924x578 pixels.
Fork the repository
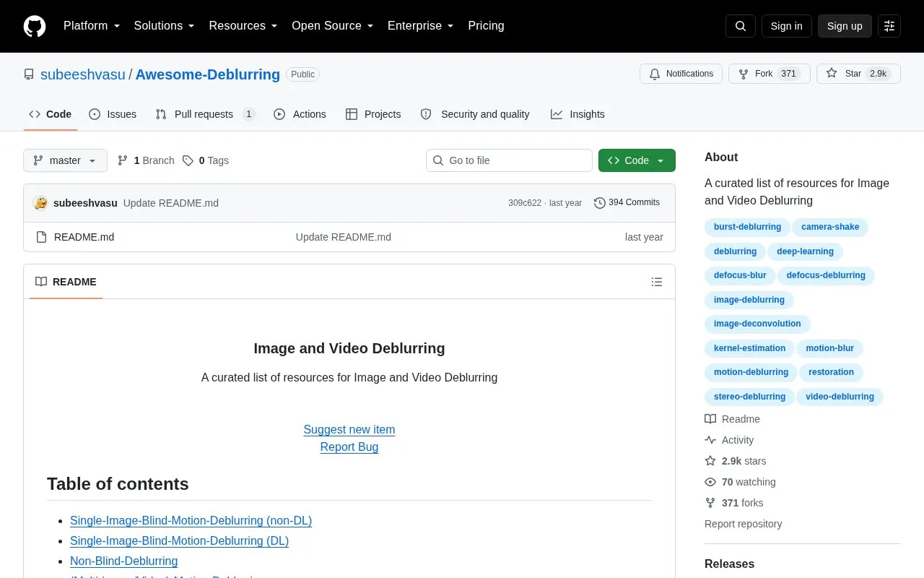pos(770,74)
